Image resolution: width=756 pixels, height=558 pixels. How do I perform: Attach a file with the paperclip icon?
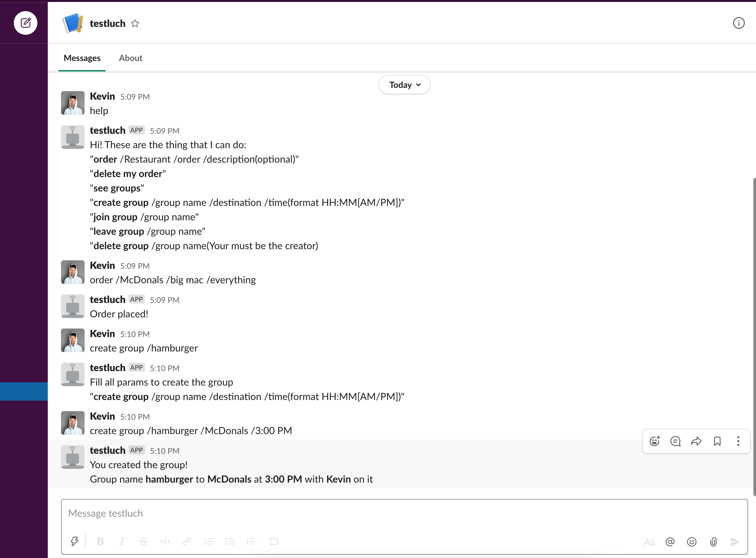pyautogui.click(x=713, y=542)
